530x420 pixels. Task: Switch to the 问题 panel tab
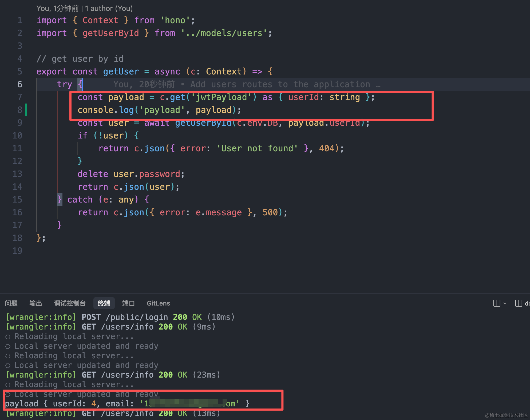pos(11,303)
